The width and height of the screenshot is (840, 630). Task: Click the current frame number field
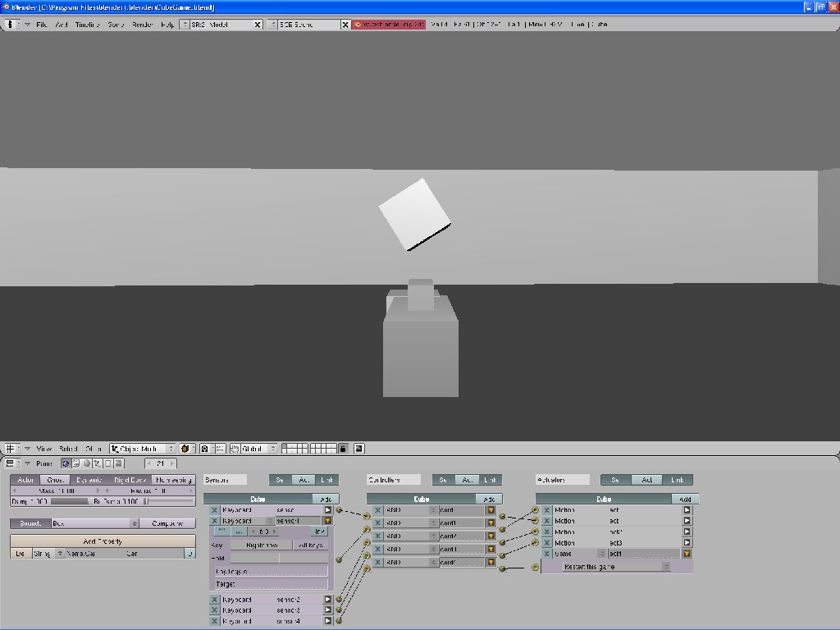pos(160,463)
